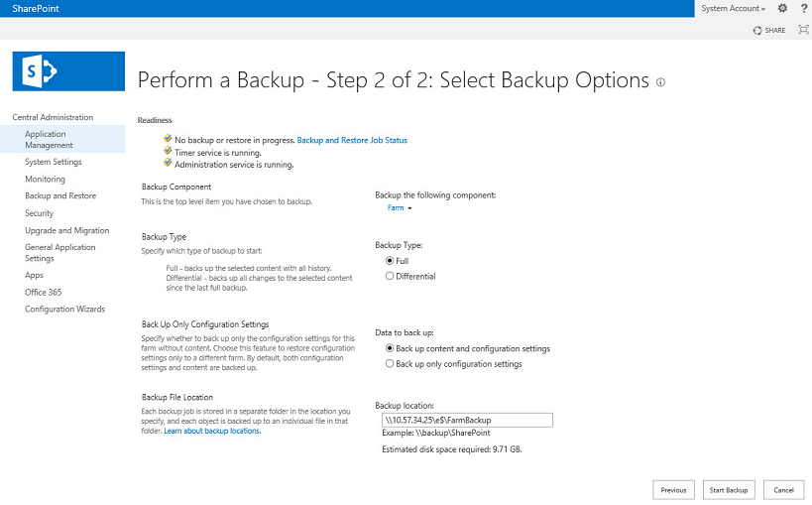812x505 pixels.
Task: Choose Back up only configuration settings
Action: [x=390, y=364]
